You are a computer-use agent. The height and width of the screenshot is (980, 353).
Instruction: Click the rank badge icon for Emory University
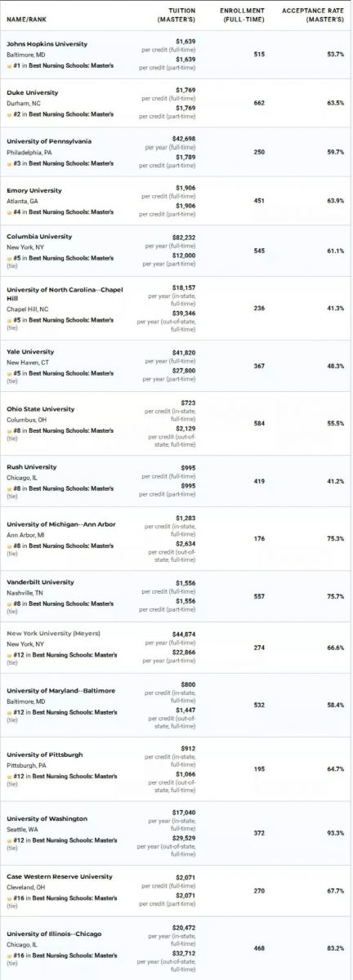[9, 212]
